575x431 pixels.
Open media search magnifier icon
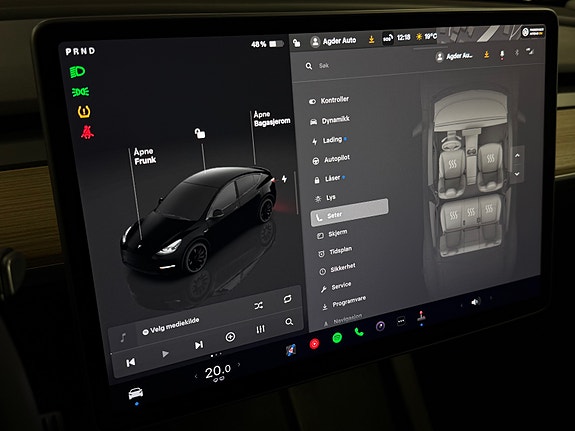[289, 322]
